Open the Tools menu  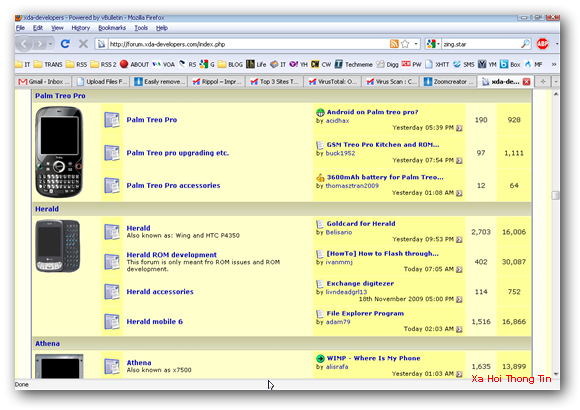141,28
